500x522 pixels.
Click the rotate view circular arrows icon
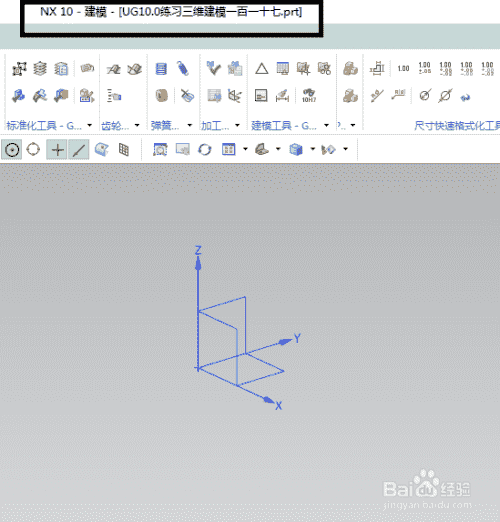point(205,149)
